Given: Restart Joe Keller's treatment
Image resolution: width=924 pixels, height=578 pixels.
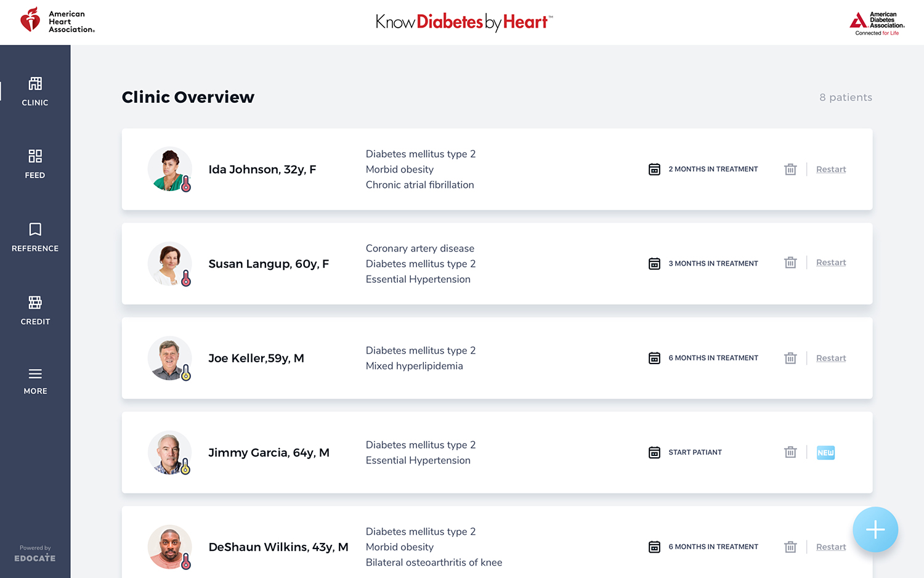Looking at the screenshot, I should coord(831,358).
